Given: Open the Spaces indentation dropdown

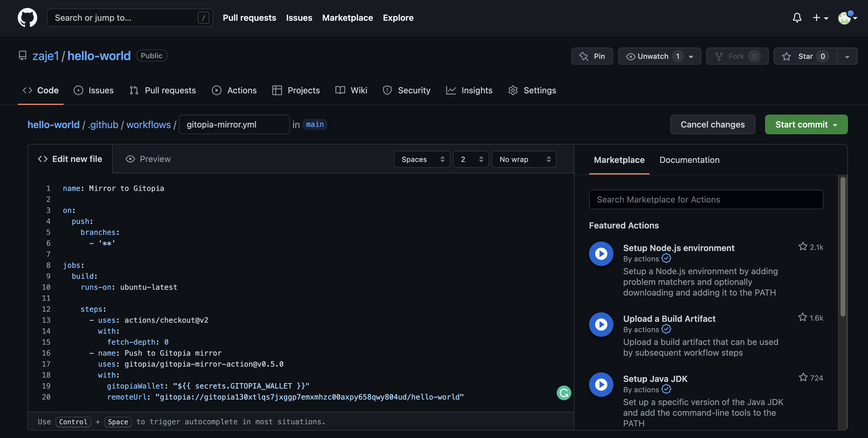Looking at the screenshot, I should point(421,159).
